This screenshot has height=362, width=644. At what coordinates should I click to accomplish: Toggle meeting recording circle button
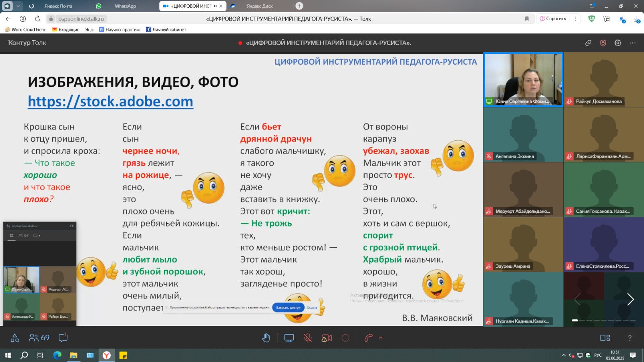tap(345, 338)
